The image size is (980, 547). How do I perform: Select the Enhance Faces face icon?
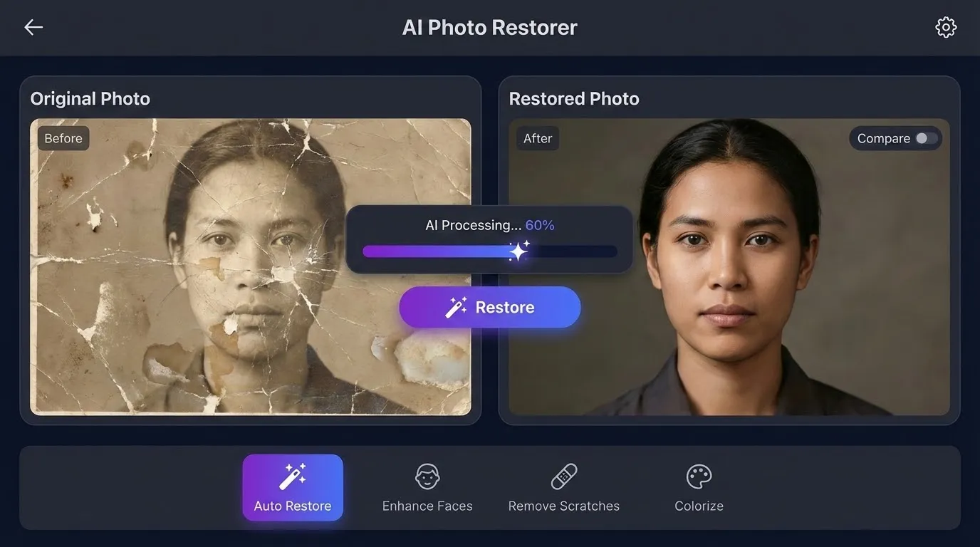(x=427, y=476)
